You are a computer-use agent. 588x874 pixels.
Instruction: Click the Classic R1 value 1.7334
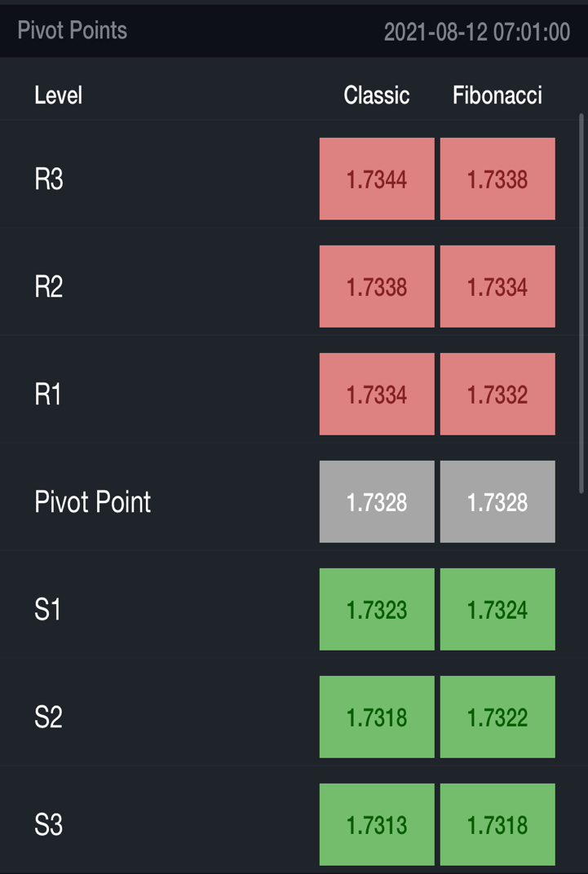[377, 394]
